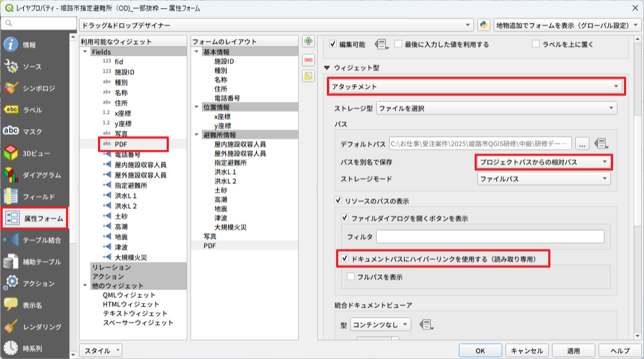This screenshot has height=359, width=644.
Task: Click the Python form code icon
Action: 484,25
